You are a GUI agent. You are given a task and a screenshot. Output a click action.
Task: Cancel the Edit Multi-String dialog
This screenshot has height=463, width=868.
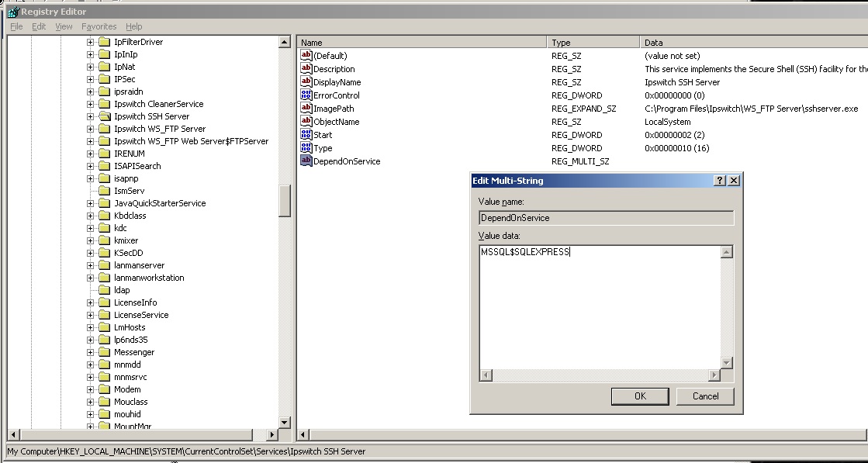[x=705, y=396]
